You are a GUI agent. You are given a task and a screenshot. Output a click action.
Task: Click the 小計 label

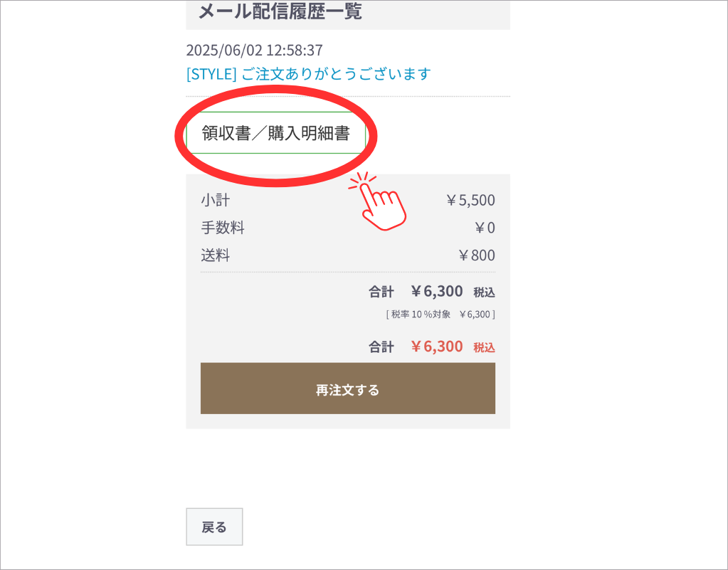[216, 200]
